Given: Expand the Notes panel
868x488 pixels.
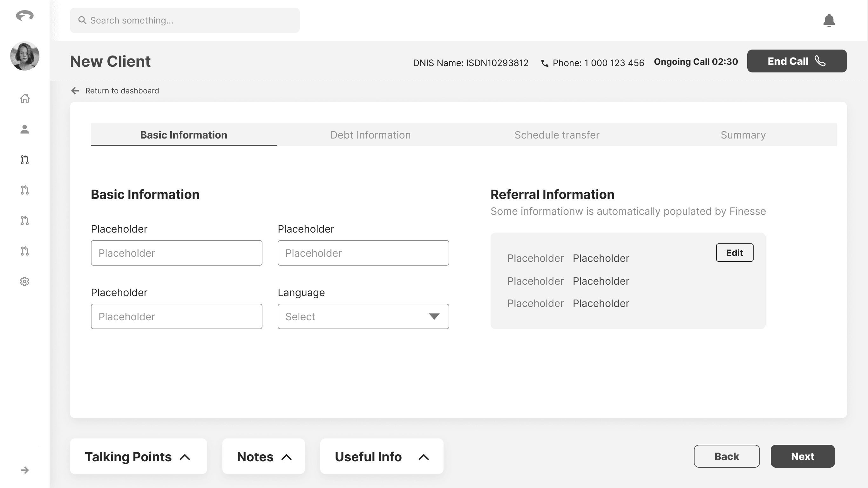Looking at the screenshot, I should (263, 456).
